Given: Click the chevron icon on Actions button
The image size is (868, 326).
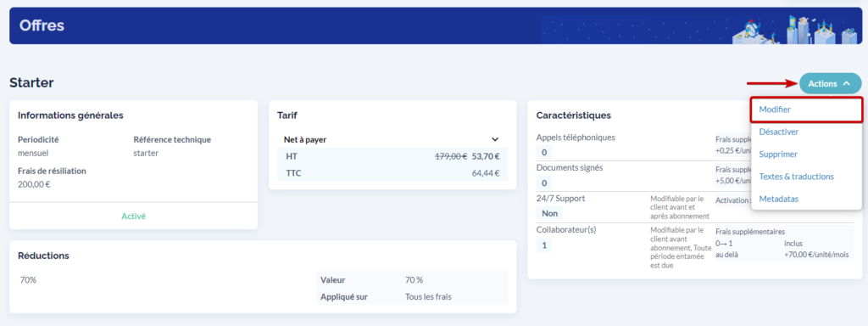Looking at the screenshot, I should click(846, 84).
